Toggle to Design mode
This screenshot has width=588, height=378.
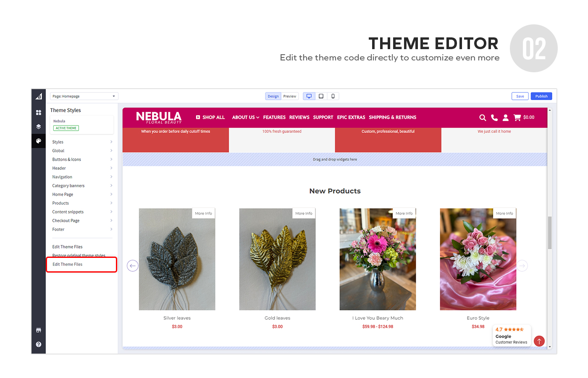[x=273, y=96]
